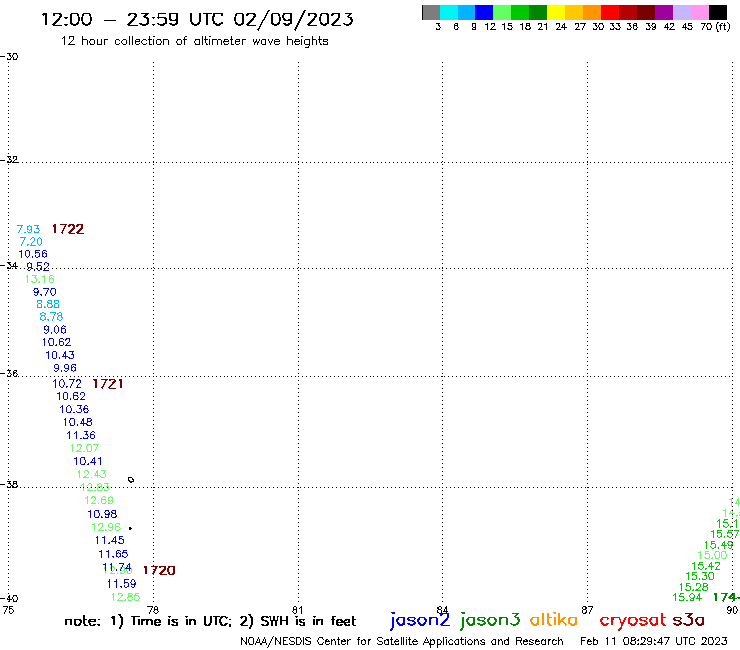Click the 70 (ft) legend scale label
Image resolution: width=740 pixels, height=650 pixels.
[715, 27]
